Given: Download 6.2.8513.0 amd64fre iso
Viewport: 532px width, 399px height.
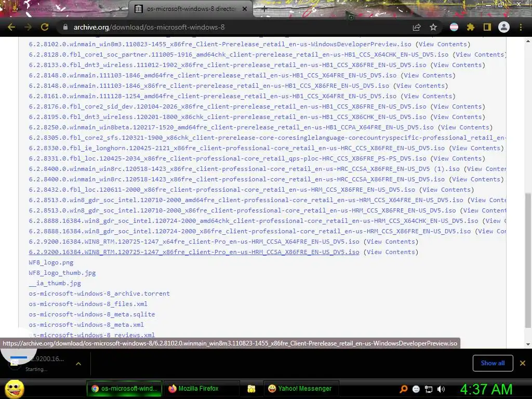Looking at the screenshot, I should 246,200.
